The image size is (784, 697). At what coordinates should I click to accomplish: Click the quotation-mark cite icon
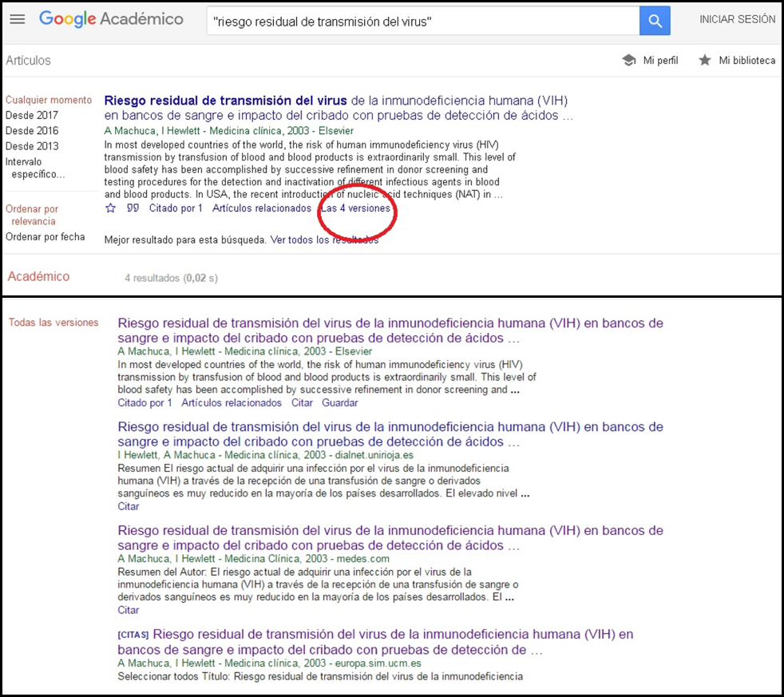pyautogui.click(x=133, y=208)
